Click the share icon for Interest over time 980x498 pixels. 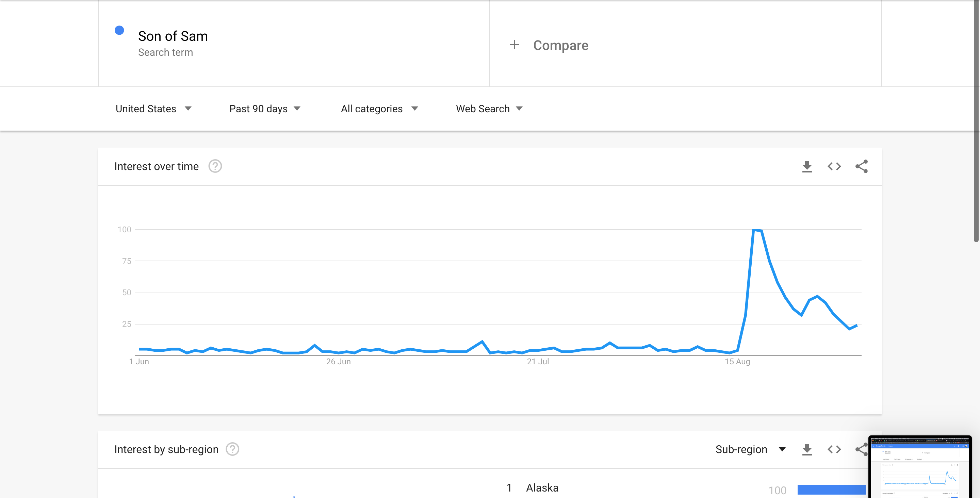pos(863,166)
